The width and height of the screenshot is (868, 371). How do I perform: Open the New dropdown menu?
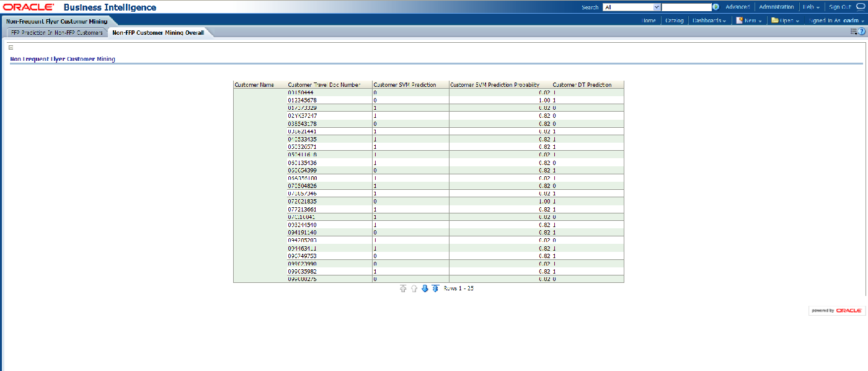point(750,20)
